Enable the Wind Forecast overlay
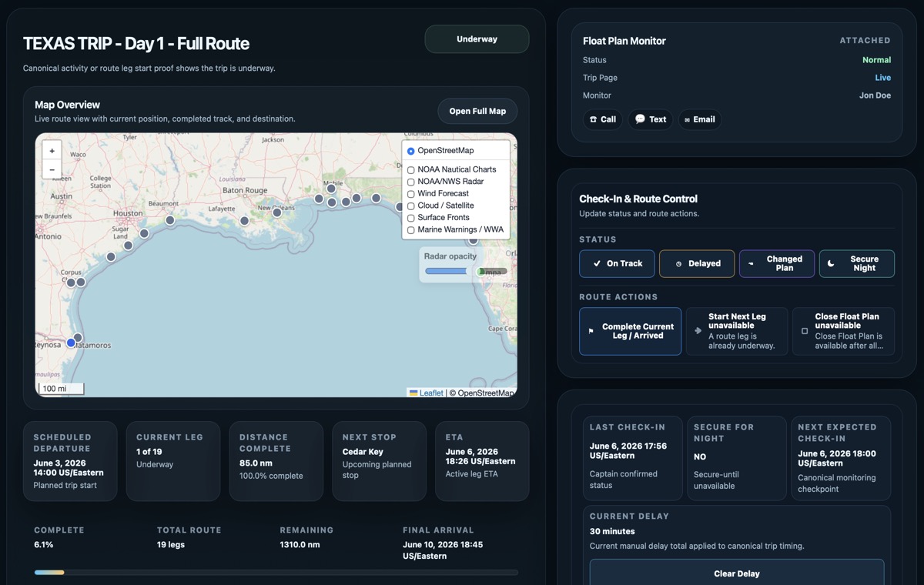 coord(411,194)
